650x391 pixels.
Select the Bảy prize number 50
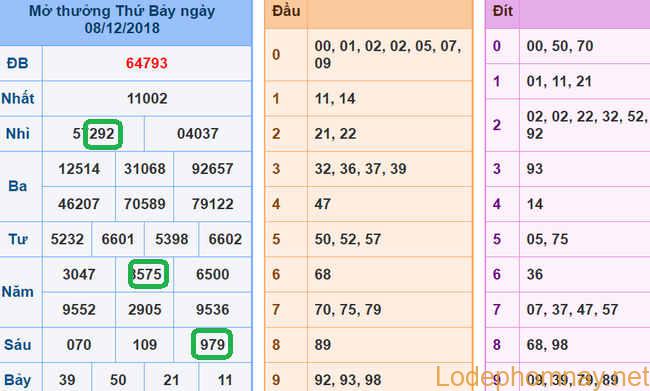[x=118, y=380]
